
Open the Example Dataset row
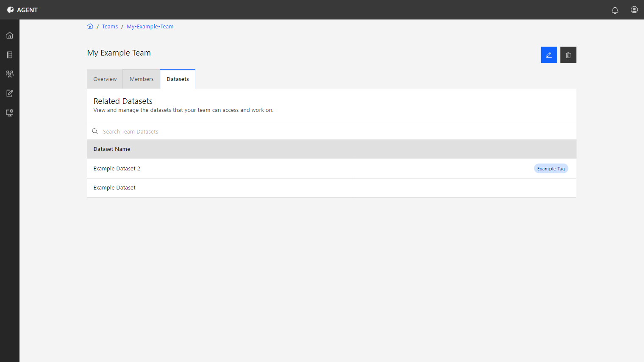click(331, 188)
